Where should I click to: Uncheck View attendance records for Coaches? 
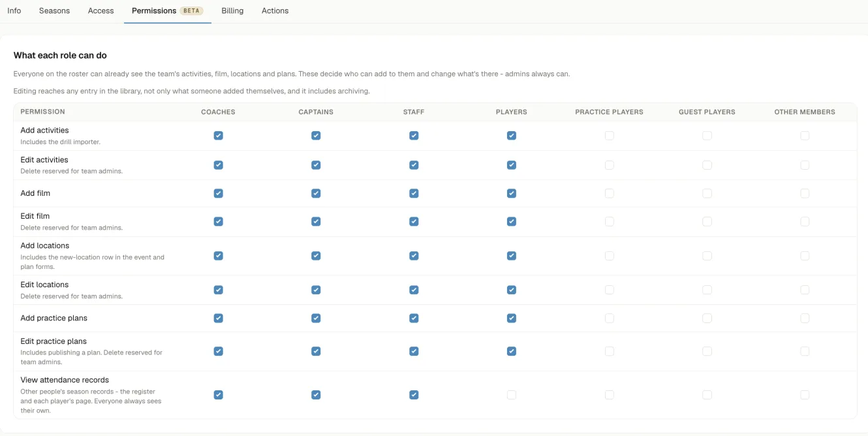(218, 395)
